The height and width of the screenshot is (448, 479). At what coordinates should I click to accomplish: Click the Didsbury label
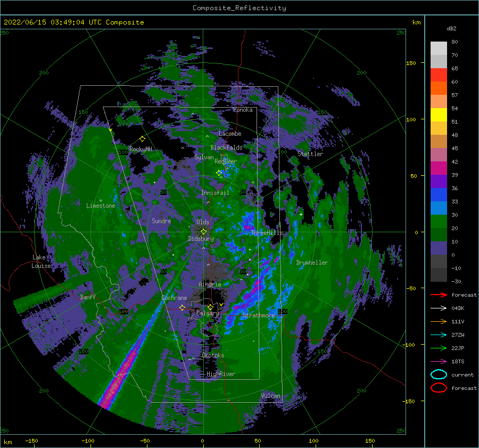[201, 239]
